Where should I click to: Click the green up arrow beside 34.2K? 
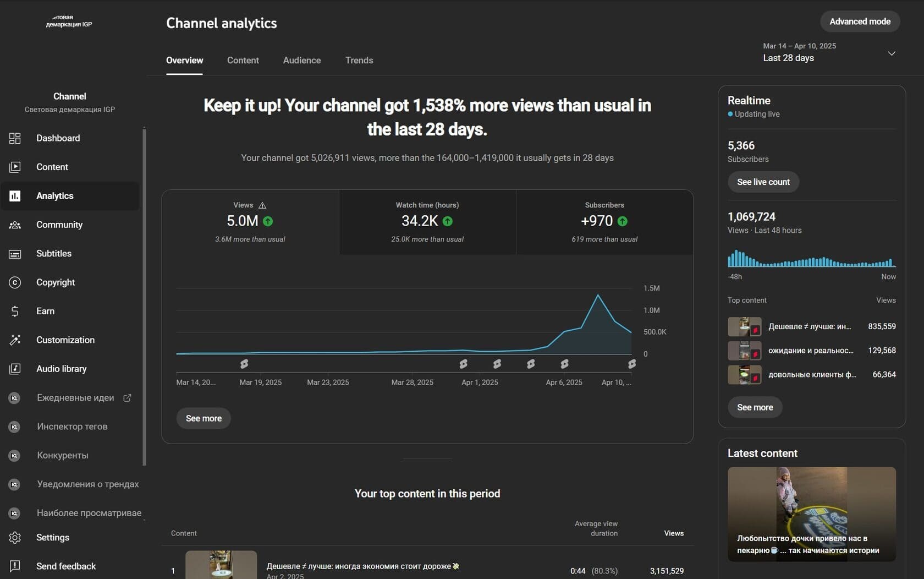tap(448, 221)
